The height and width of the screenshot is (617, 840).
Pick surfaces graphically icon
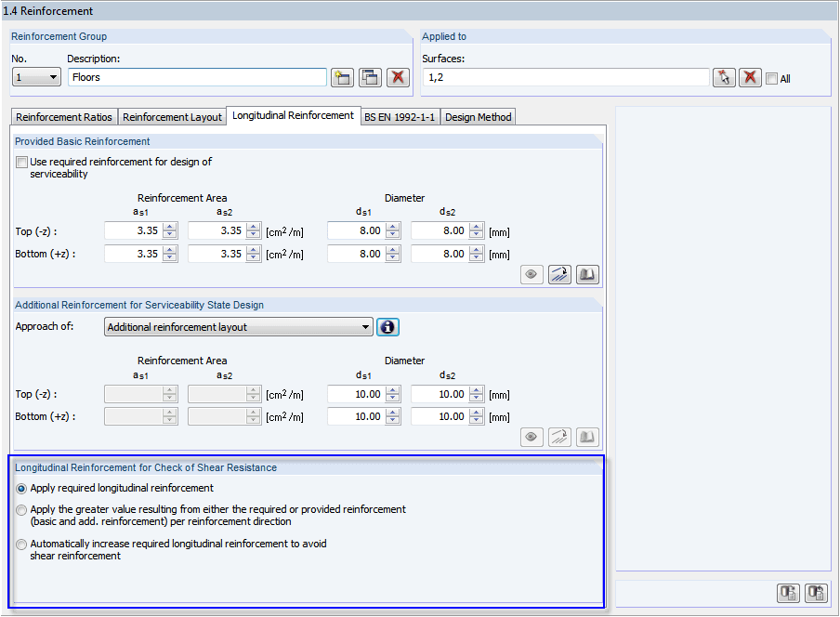(724, 78)
